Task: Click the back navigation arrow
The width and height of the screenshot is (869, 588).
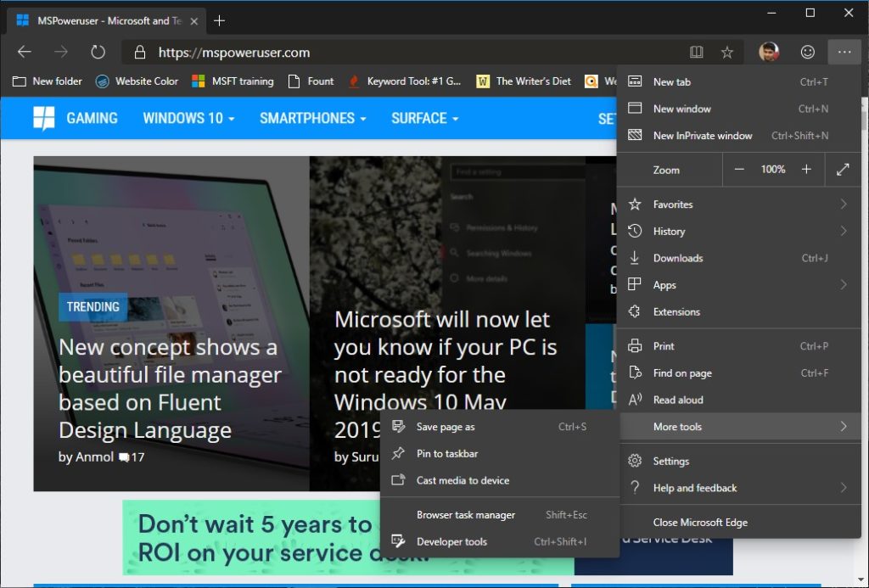Action: [x=24, y=52]
